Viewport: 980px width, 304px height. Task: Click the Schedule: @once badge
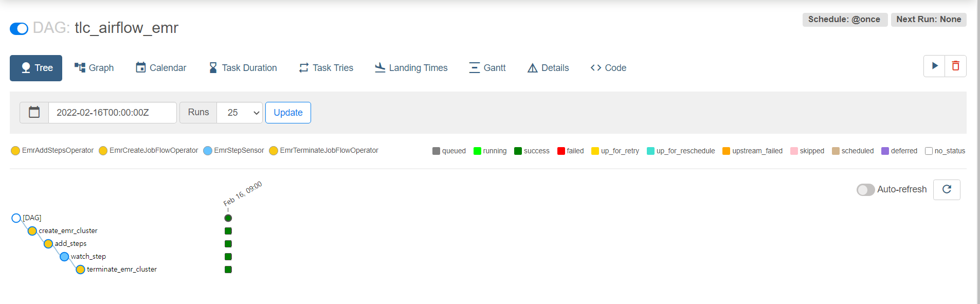tap(844, 20)
